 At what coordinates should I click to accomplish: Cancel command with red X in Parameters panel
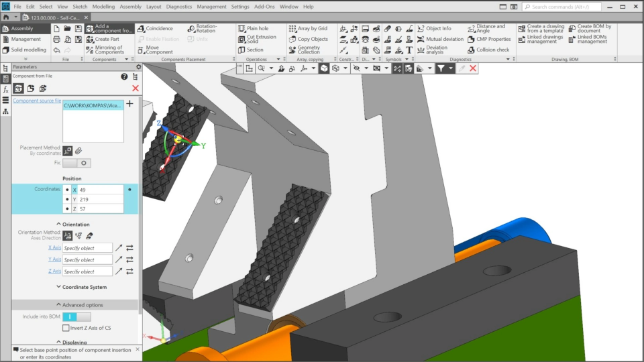136,88
